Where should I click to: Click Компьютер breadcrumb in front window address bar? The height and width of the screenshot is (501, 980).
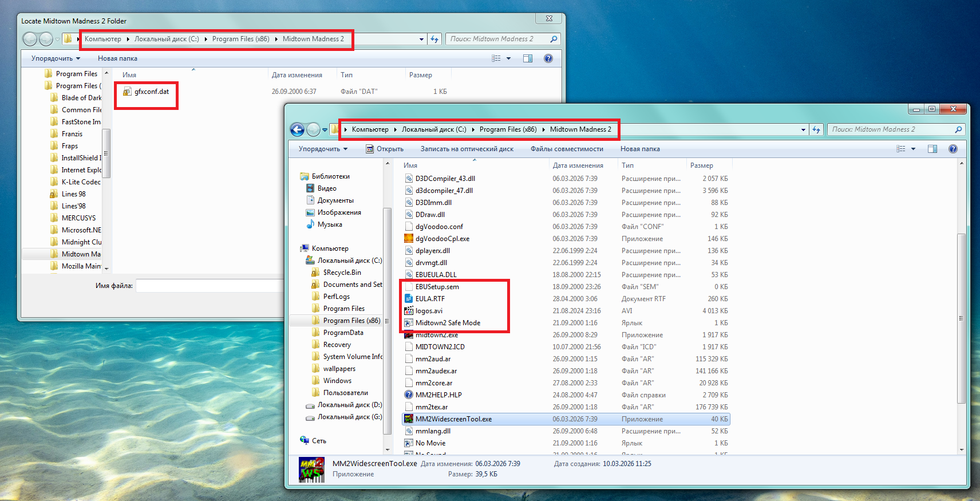(370, 129)
